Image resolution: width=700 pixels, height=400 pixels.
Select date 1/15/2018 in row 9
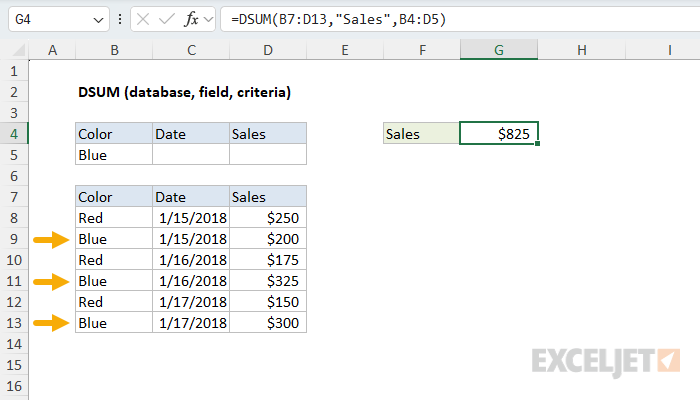pos(191,238)
